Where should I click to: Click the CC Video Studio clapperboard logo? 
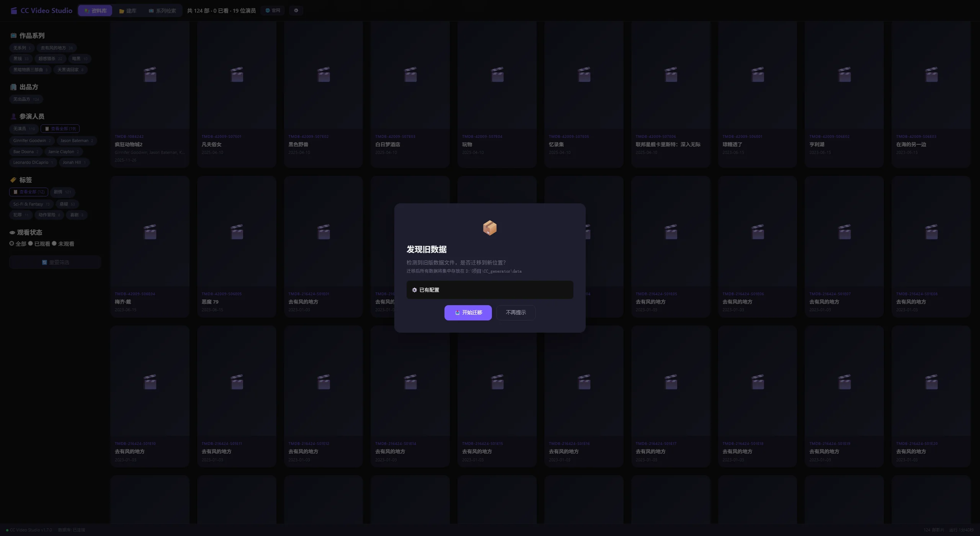14,11
